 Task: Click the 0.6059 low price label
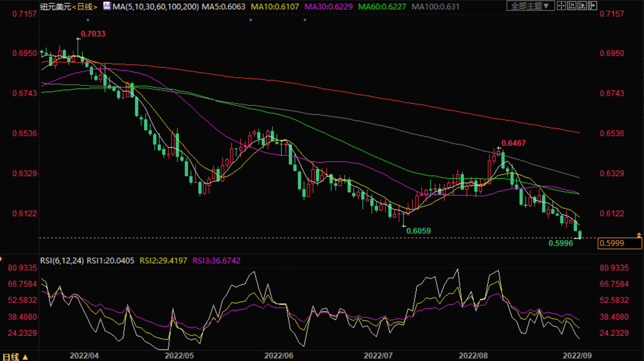point(419,231)
